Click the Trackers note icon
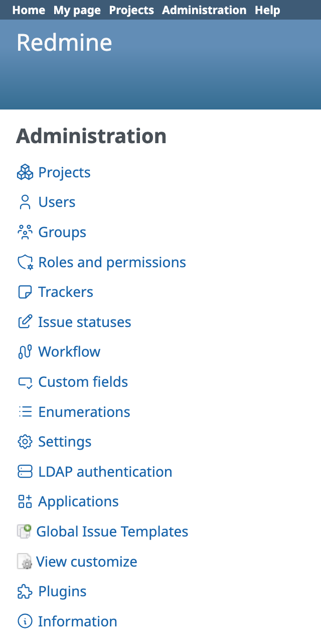Viewport: 321px width, 644px height. point(25,292)
